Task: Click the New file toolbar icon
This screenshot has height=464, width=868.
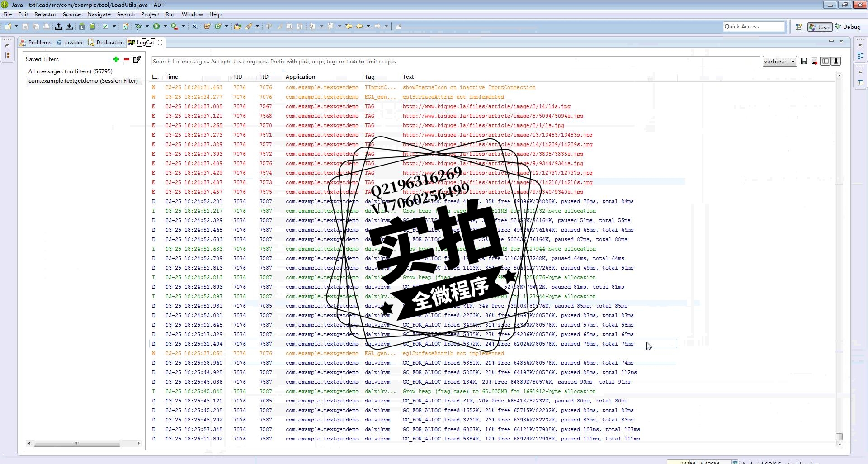Action: tap(8, 27)
